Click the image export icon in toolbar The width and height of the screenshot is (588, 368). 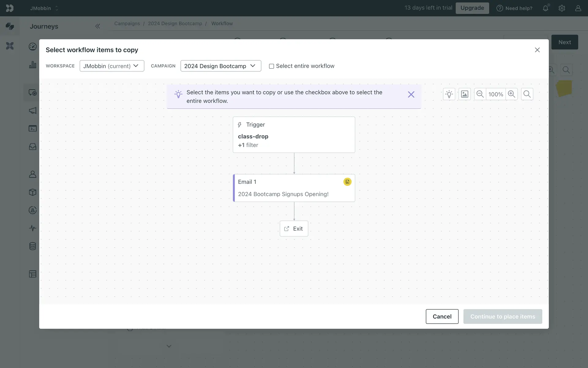(x=465, y=94)
